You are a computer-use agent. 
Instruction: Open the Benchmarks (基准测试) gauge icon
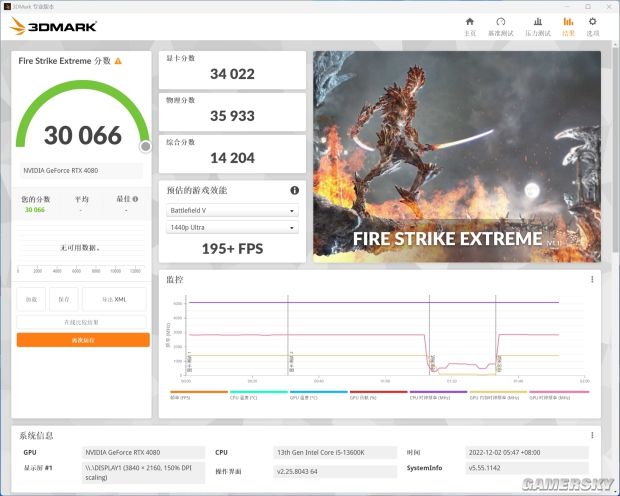tap(500, 22)
